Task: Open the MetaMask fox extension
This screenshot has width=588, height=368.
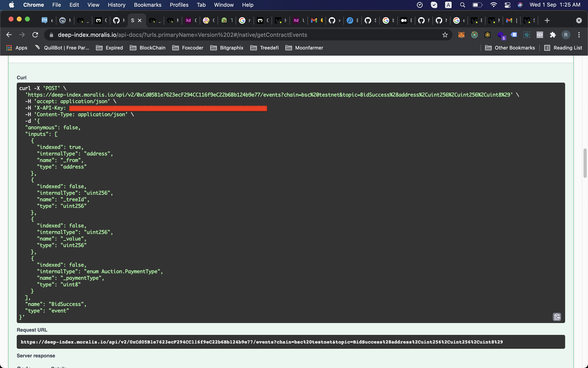Action: point(461,35)
